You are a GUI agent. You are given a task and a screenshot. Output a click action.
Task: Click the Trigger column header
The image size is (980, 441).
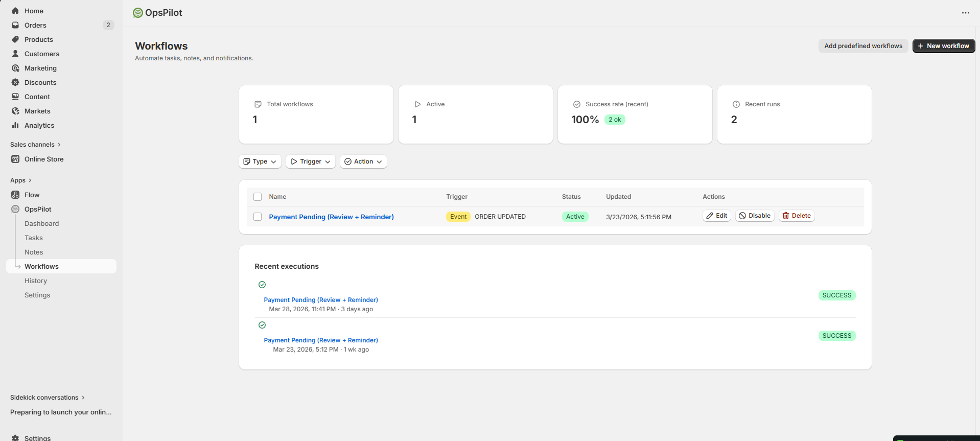(x=457, y=197)
